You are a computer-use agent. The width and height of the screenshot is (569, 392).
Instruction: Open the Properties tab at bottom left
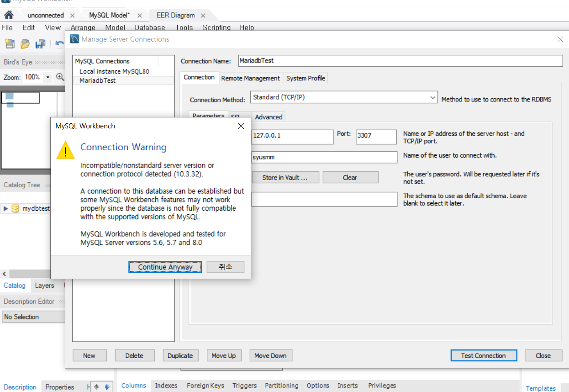coord(60,387)
